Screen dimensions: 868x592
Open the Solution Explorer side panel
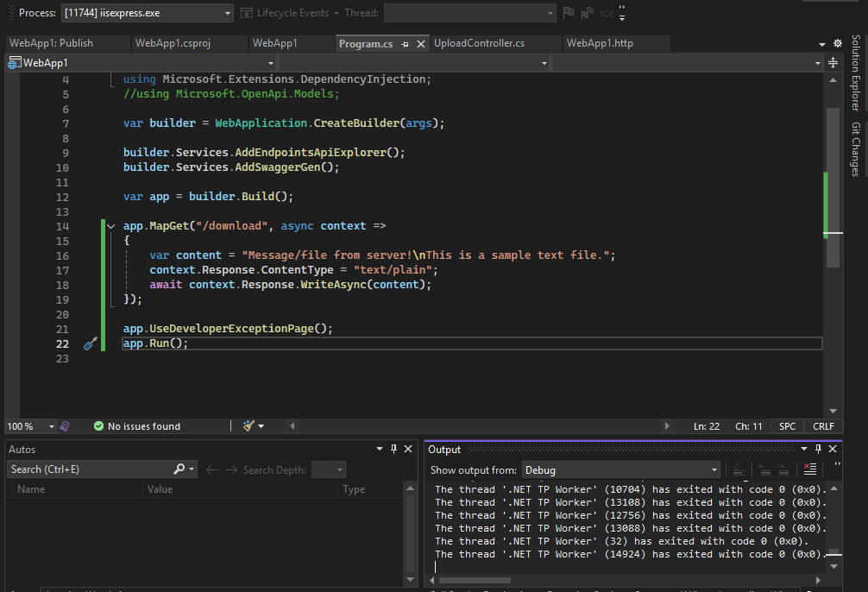tap(855, 73)
